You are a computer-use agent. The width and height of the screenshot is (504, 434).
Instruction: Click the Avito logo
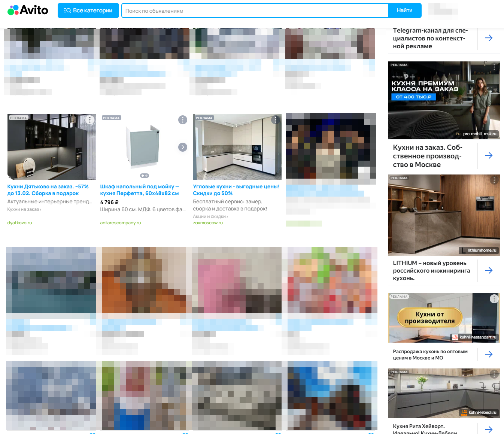pos(28,10)
